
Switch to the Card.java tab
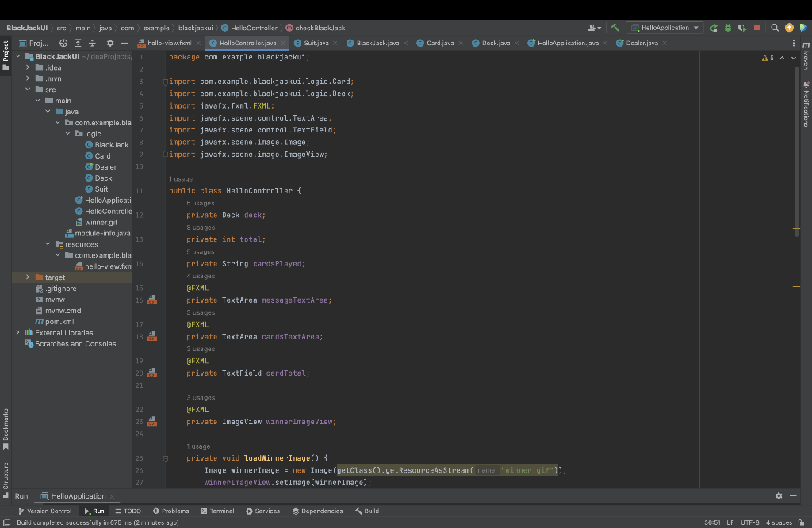(439, 43)
